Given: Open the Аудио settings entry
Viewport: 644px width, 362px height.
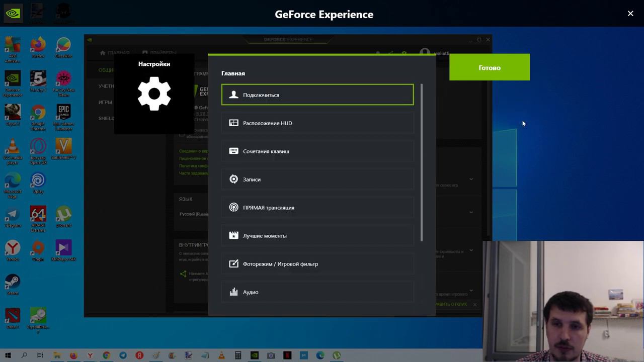Looking at the screenshot, I should tap(317, 292).
